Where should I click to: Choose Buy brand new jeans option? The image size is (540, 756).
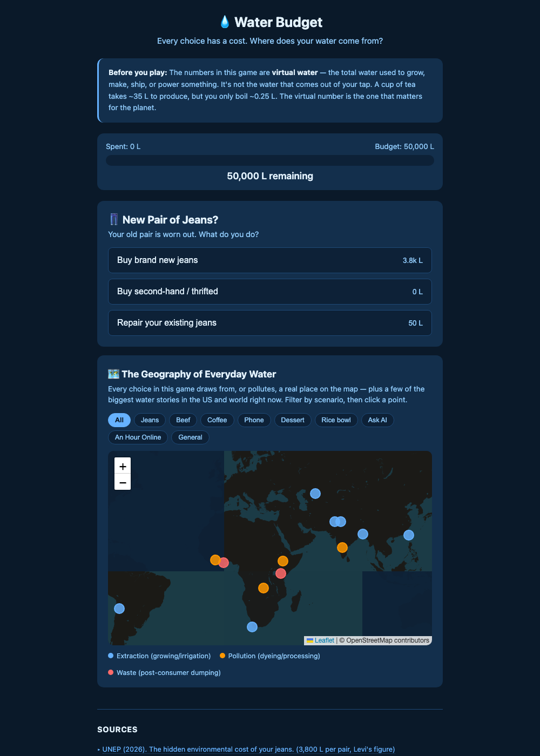pos(270,260)
